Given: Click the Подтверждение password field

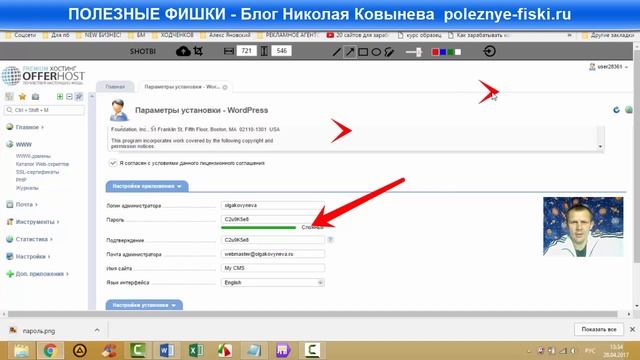Looking at the screenshot, I should [x=273, y=240].
